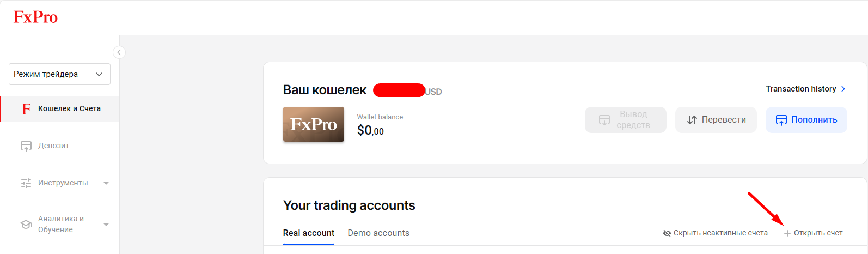This screenshot has height=254, width=868.
Task: Click the Инструменты sliders icon
Action: [x=26, y=183]
